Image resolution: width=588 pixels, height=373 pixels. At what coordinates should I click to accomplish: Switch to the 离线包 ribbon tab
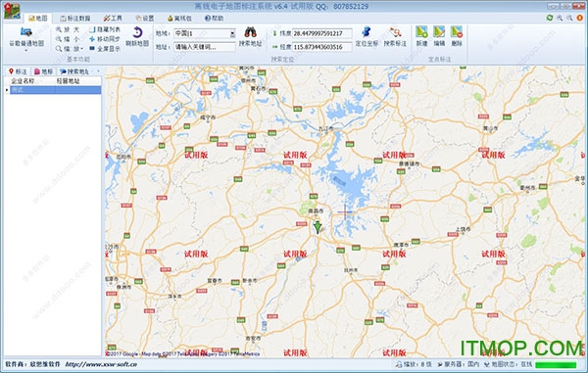[179, 18]
